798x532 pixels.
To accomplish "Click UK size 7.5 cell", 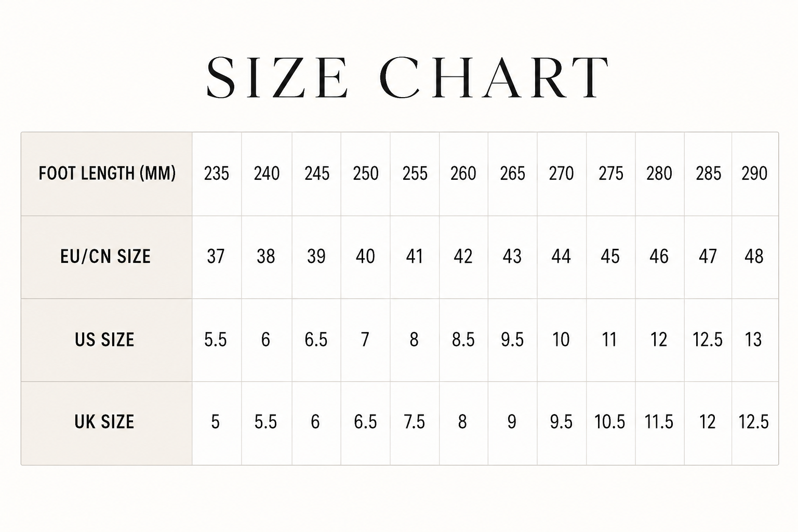I will (x=415, y=423).
